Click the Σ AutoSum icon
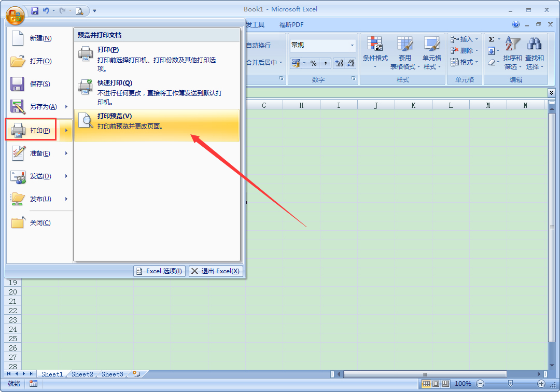This screenshot has width=560, height=392. 492,38
